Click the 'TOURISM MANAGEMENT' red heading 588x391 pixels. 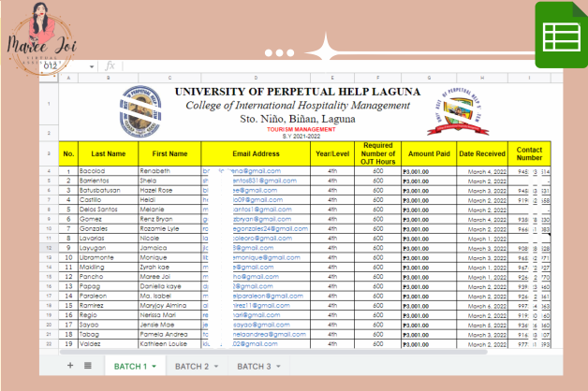coord(301,129)
